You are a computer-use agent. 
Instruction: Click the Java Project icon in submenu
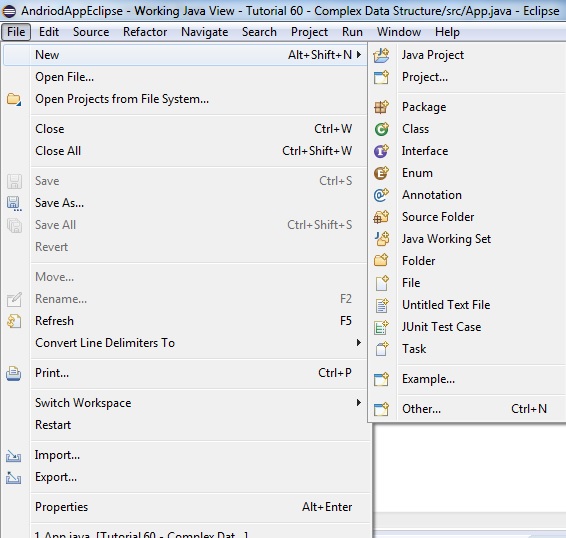pos(381,55)
